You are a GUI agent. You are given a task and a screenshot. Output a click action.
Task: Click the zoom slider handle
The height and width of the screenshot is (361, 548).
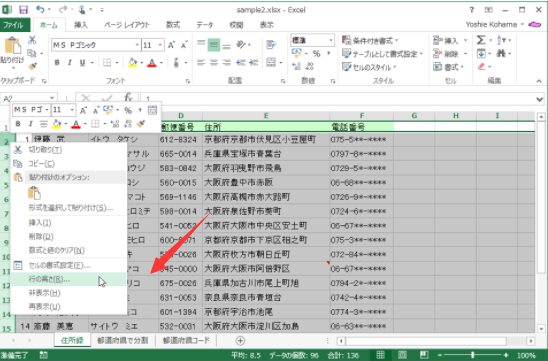tap(473, 355)
